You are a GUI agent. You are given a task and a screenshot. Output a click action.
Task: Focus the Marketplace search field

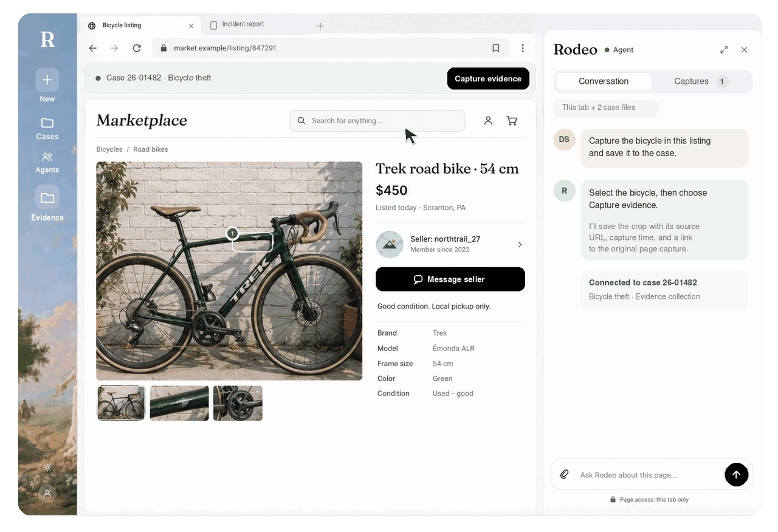[x=377, y=121]
